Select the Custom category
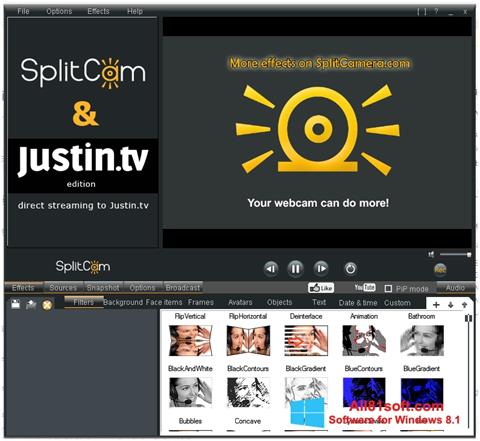The width and height of the screenshot is (480, 441). (397, 303)
